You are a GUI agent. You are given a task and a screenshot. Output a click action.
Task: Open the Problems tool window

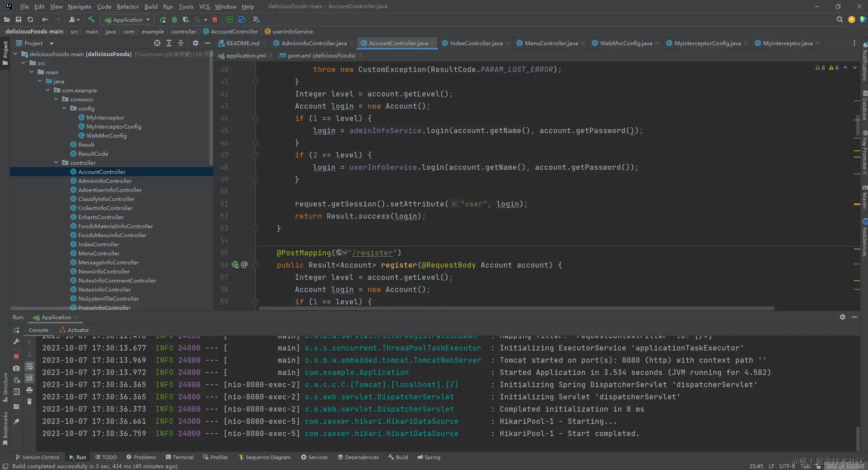point(141,457)
